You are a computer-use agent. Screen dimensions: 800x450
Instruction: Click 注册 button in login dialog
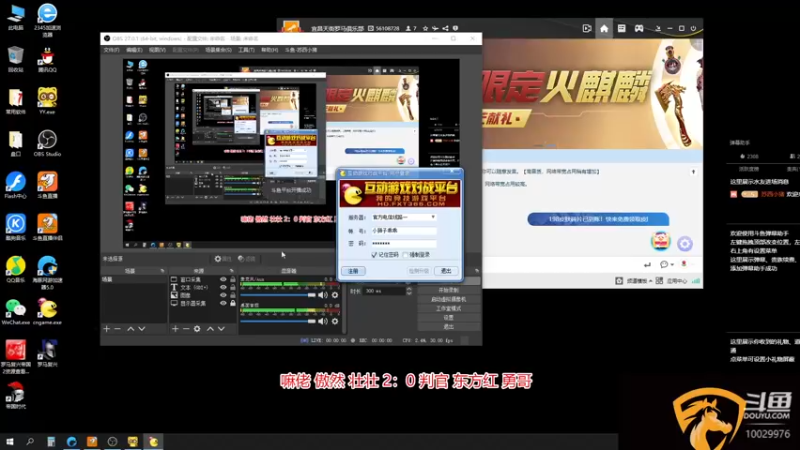pos(353,271)
